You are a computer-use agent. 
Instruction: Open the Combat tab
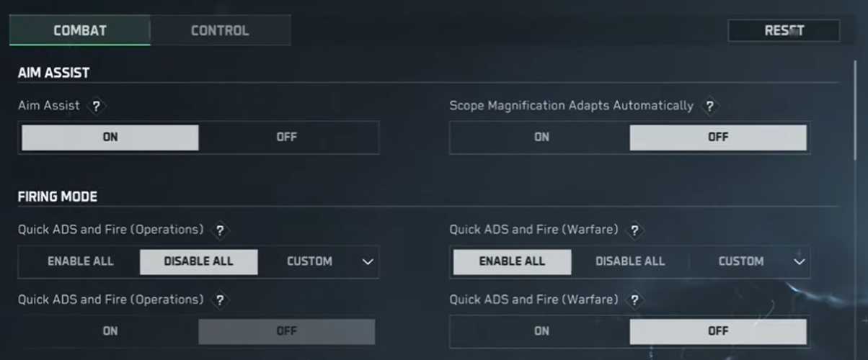[x=80, y=31]
